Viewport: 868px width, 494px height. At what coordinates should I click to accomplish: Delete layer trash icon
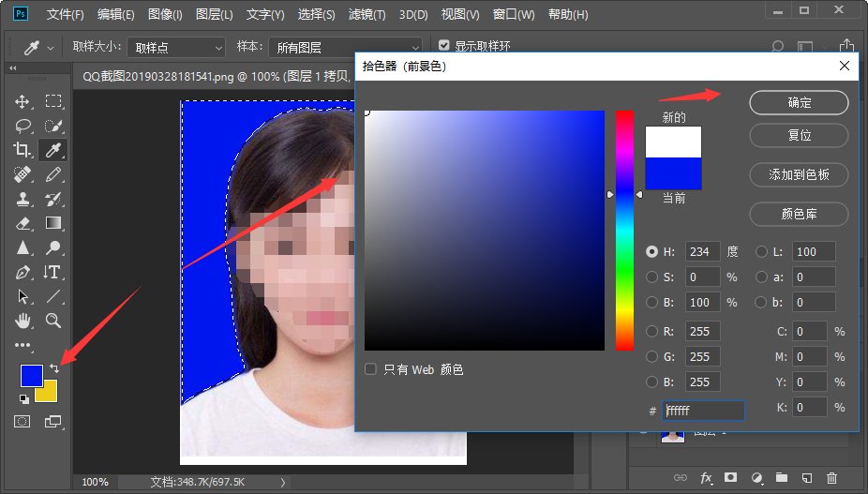pyautogui.click(x=831, y=477)
